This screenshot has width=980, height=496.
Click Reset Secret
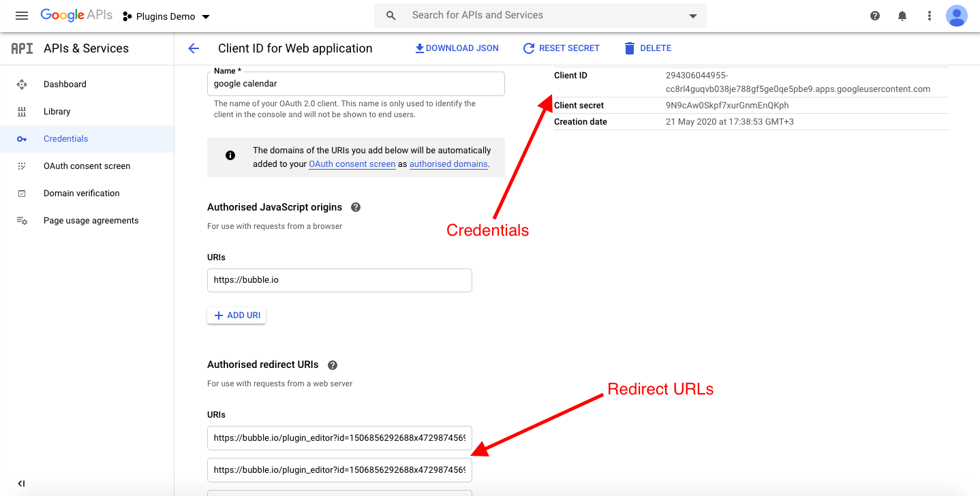click(561, 48)
